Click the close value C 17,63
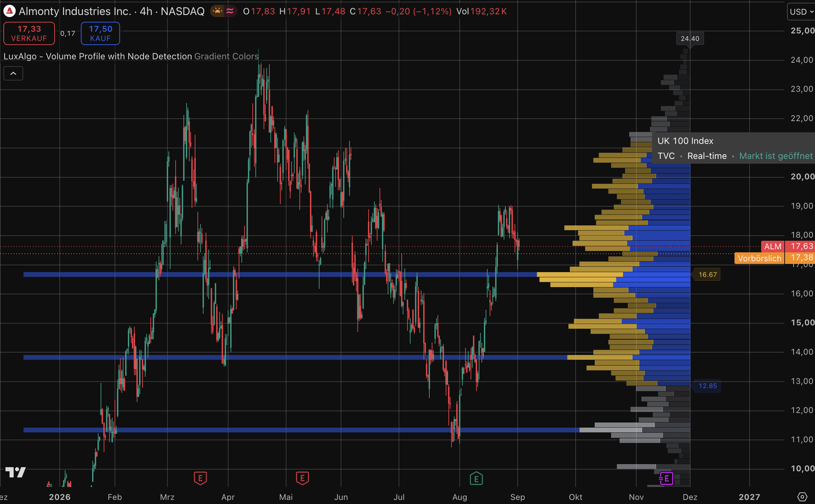 [x=366, y=11]
